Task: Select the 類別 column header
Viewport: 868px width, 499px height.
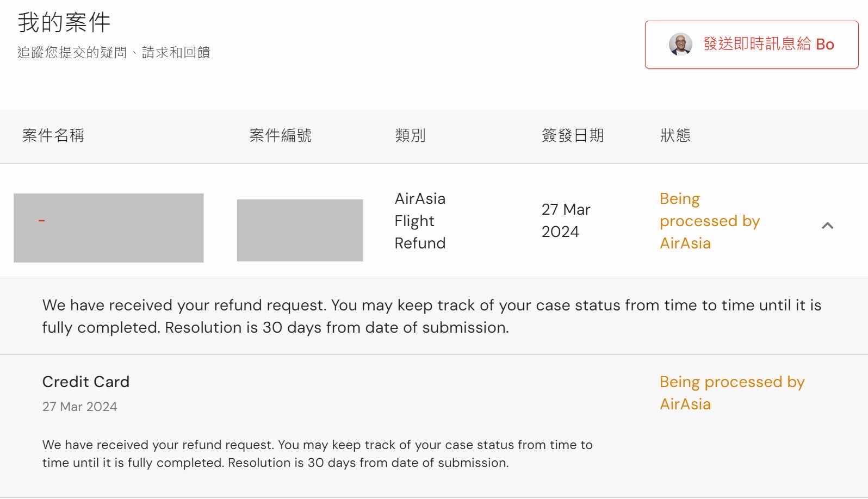Action: click(410, 135)
